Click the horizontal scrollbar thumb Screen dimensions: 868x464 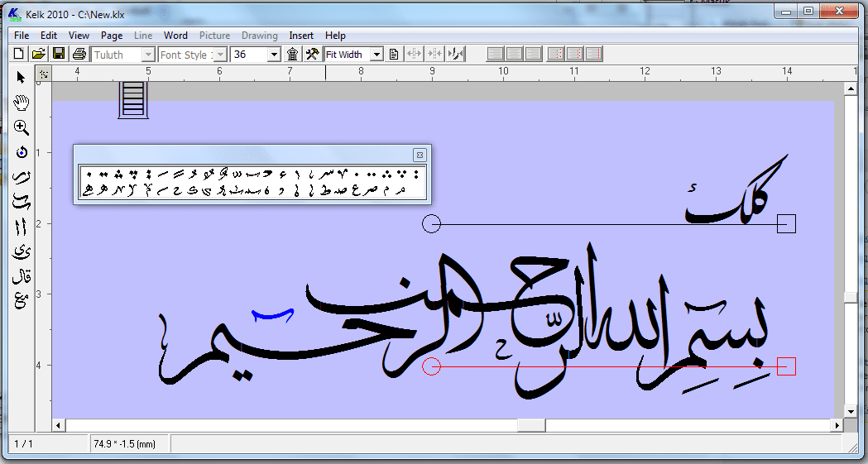click(x=532, y=425)
